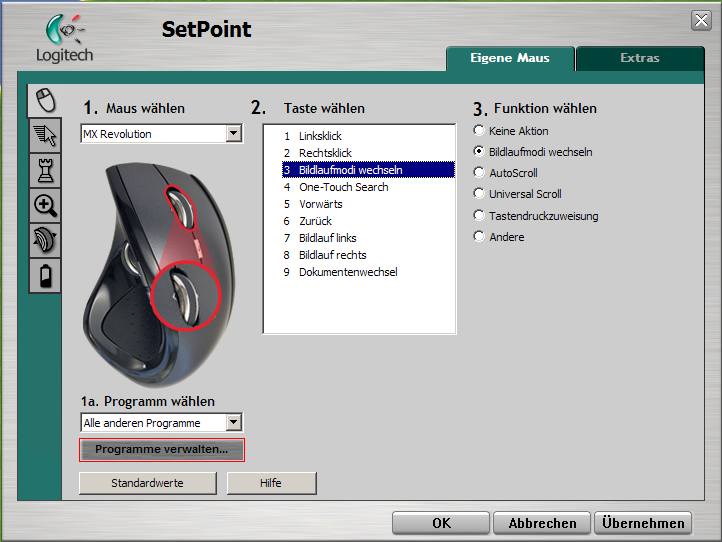This screenshot has width=722, height=542.
Task: Click the Programme verwalten button
Action: coord(162,449)
